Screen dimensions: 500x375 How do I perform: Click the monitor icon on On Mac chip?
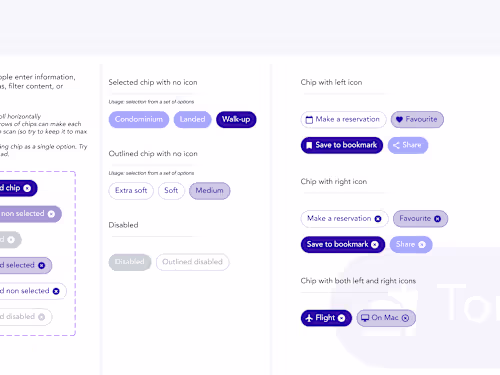point(365,318)
